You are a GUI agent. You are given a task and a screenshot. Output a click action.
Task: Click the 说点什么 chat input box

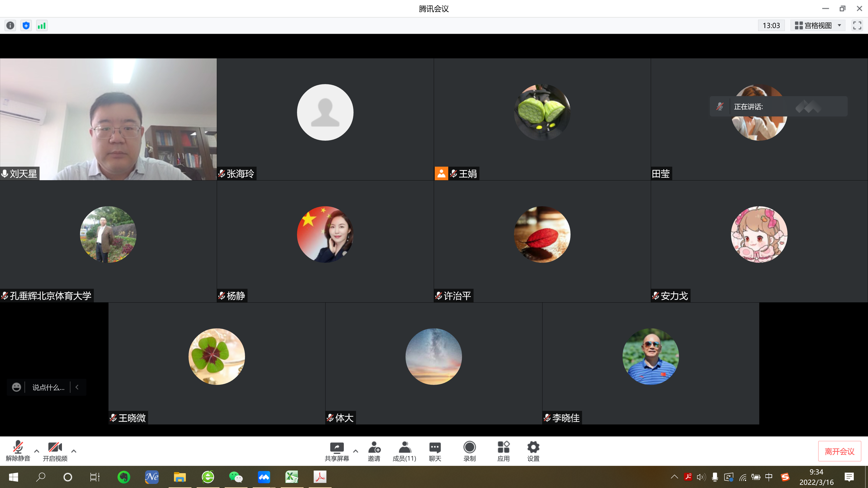pos(48,387)
